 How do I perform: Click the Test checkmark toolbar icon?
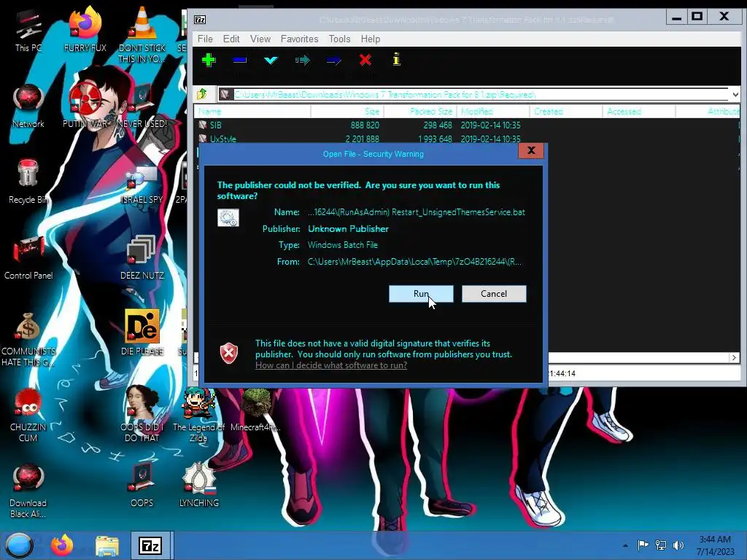271,60
